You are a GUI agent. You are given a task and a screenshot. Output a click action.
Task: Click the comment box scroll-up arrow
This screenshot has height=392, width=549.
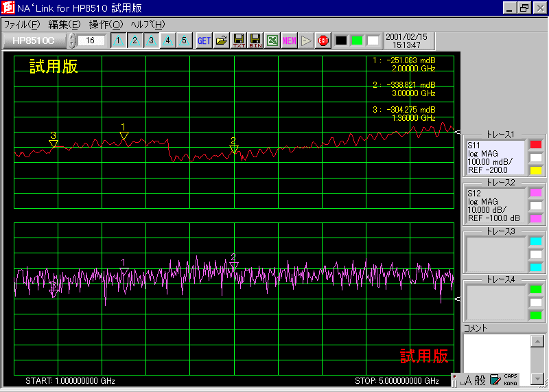[537, 341]
